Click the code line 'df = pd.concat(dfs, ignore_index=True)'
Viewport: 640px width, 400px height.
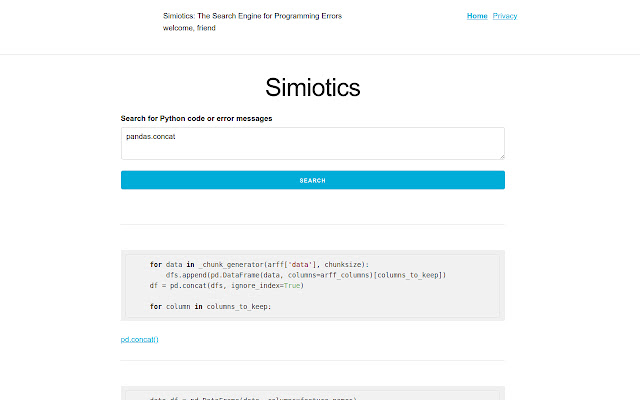tap(227, 285)
